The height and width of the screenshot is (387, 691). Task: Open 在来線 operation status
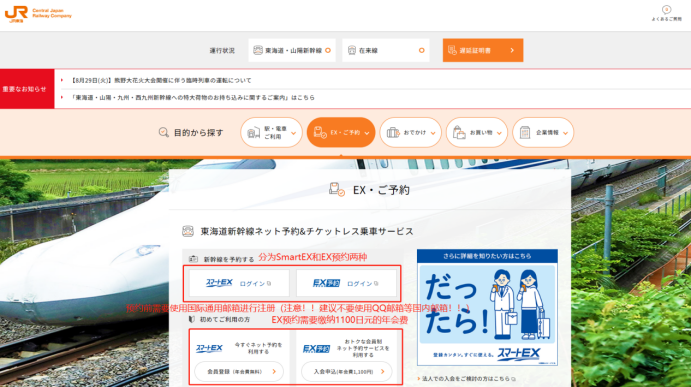point(386,50)
